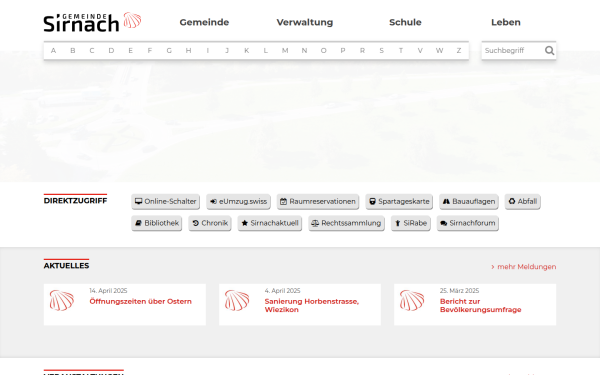Open news Öffnungszeiten über Ostern
The height and width of the screenshot is (375, 600).
(x=140, y=302)
